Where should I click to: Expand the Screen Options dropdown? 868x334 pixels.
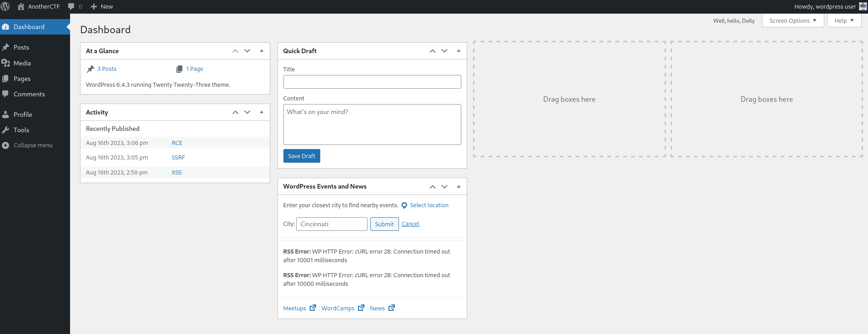pyautogui.click(x=792, y=20)
